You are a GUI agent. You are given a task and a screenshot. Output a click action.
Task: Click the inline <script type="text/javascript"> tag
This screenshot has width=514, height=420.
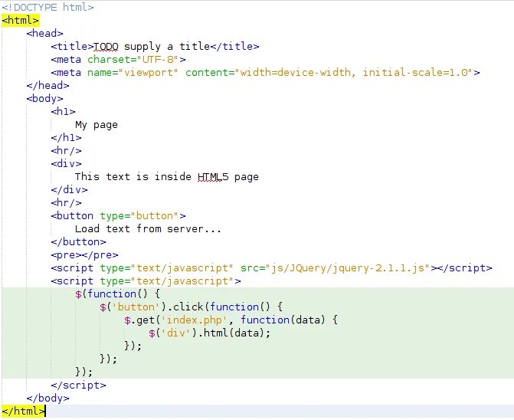[146, 281]
